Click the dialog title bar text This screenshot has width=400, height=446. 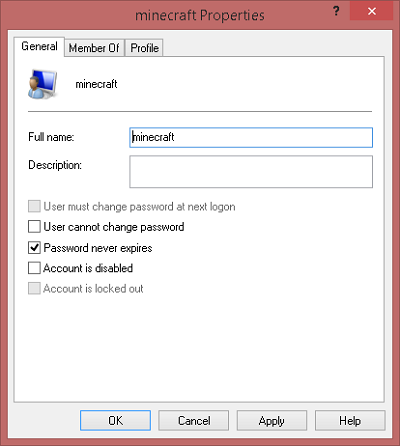click(200, 15)
